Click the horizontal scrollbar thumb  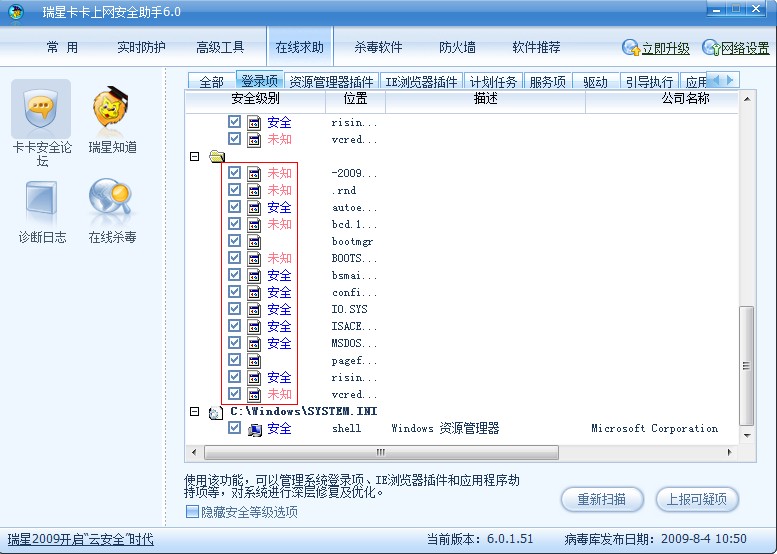coord(381,452)
